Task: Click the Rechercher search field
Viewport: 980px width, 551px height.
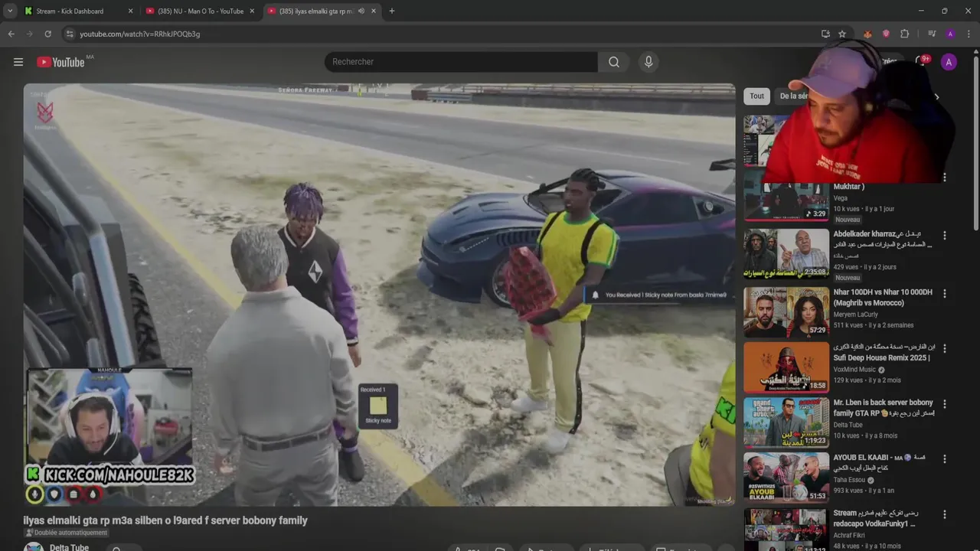Action: click(x=460, y=62)
